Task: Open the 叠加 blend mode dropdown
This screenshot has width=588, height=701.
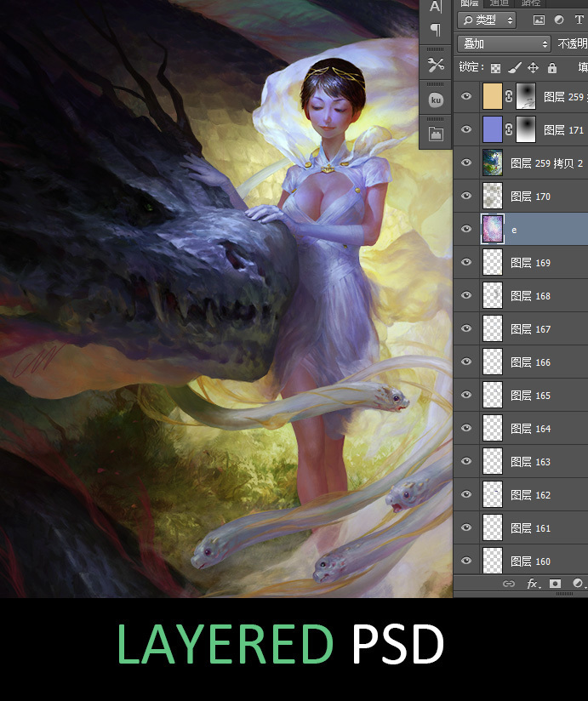Action: pyautogui.click(x=504, y=44)
